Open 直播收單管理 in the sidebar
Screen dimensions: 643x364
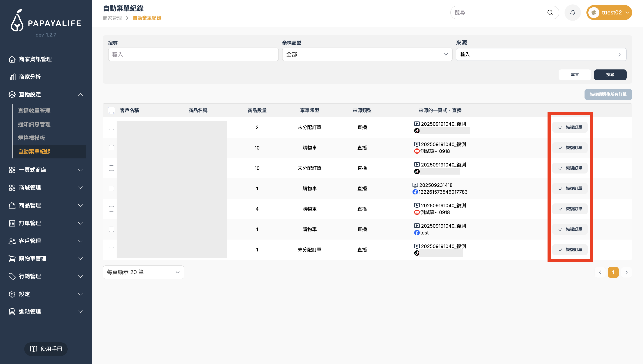34,111
